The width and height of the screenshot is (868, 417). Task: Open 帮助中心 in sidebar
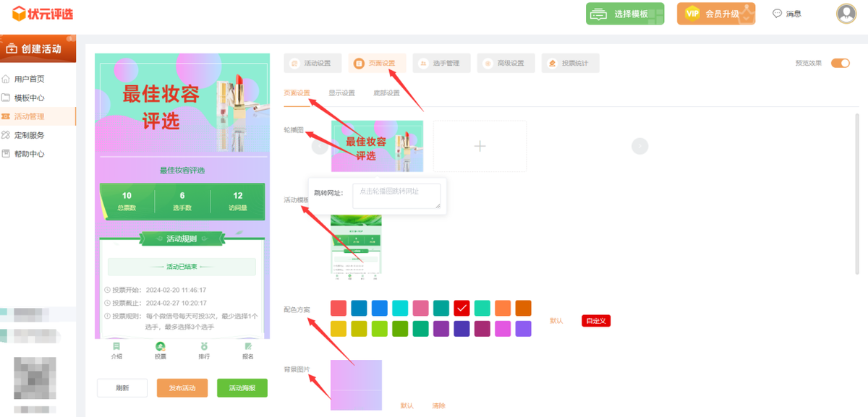click(29, 154)
